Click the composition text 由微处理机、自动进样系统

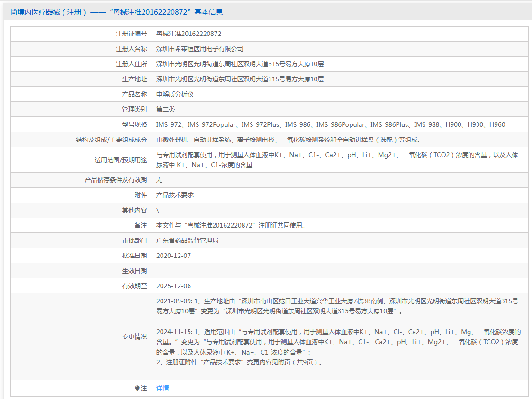click(289, 140)
